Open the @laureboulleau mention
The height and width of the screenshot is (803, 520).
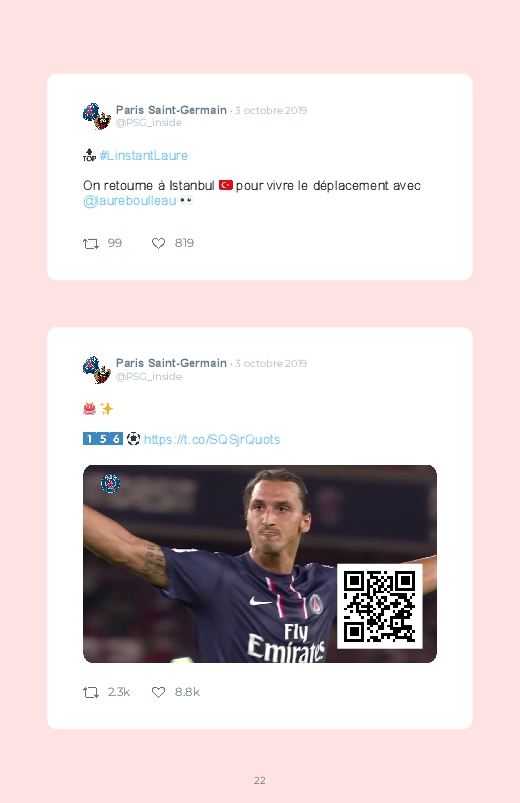130,201
